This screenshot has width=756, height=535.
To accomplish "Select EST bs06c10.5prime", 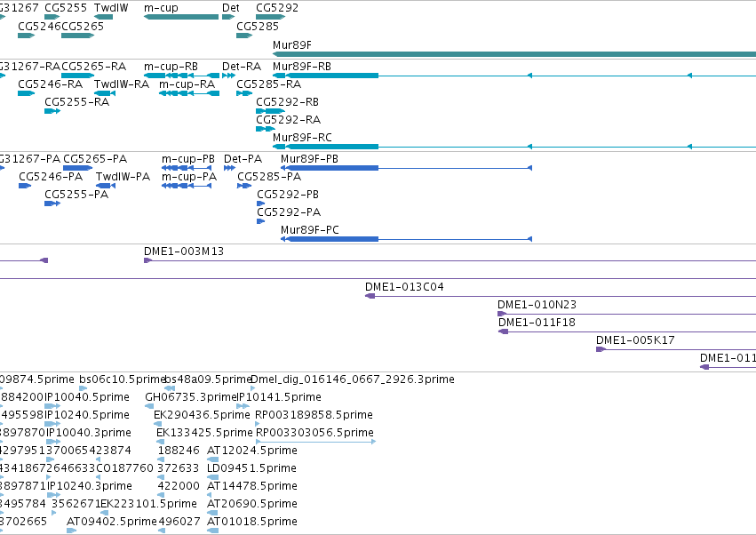I will (x=83, y=387).
